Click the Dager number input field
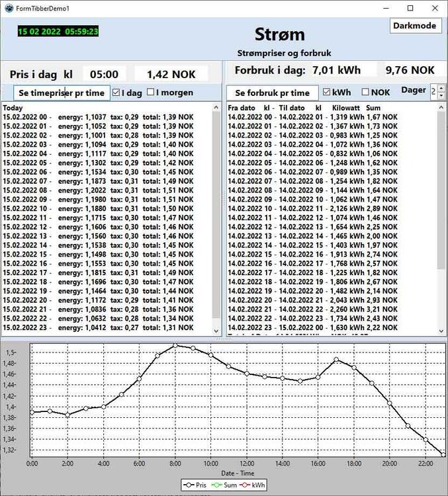This screenshot has width=448, height=496. [x=433, y=92]
